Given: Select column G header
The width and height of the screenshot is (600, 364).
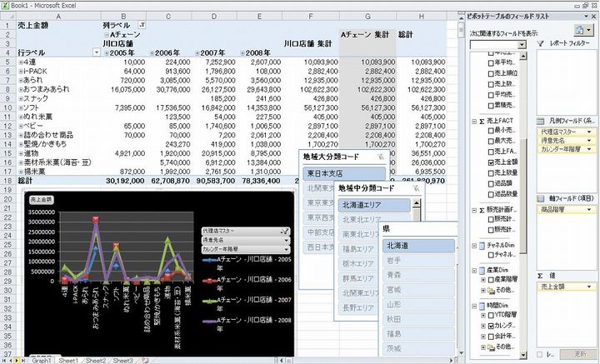Looking at the screenshot, I should 367,17.
